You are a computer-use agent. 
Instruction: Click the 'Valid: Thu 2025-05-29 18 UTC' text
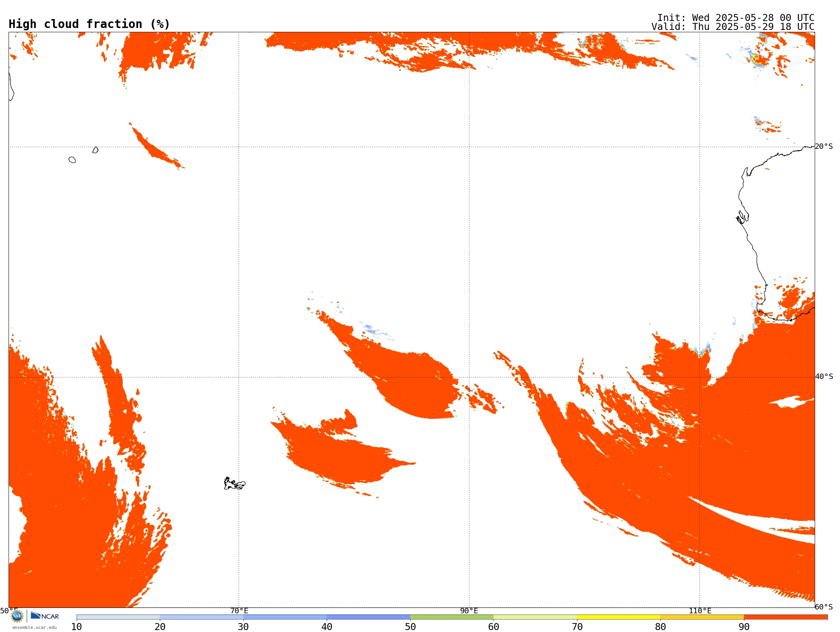click(x=733, y=27)
